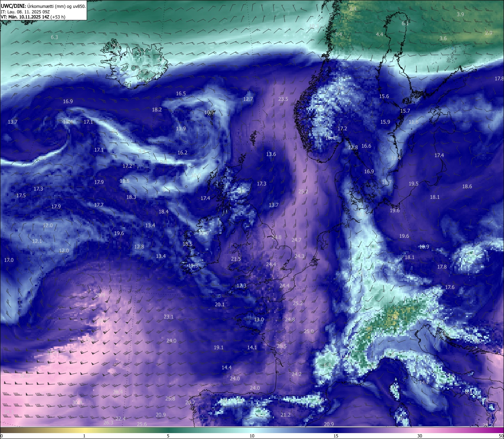This screenshot has width=504, height=439.
Task: Select the 14.4 value in Bay of Biscay
Action: pos(226,367)
